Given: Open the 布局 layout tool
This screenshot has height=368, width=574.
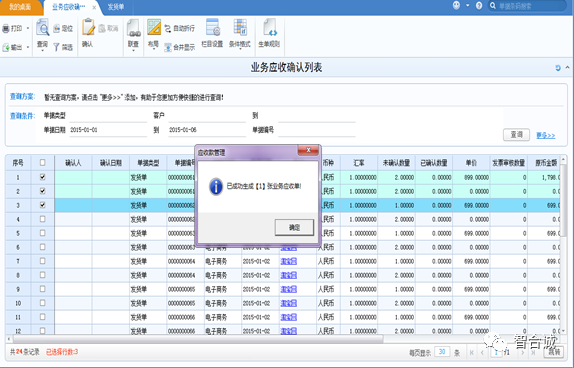Looking at the screenshot, I should click(154, 27).
